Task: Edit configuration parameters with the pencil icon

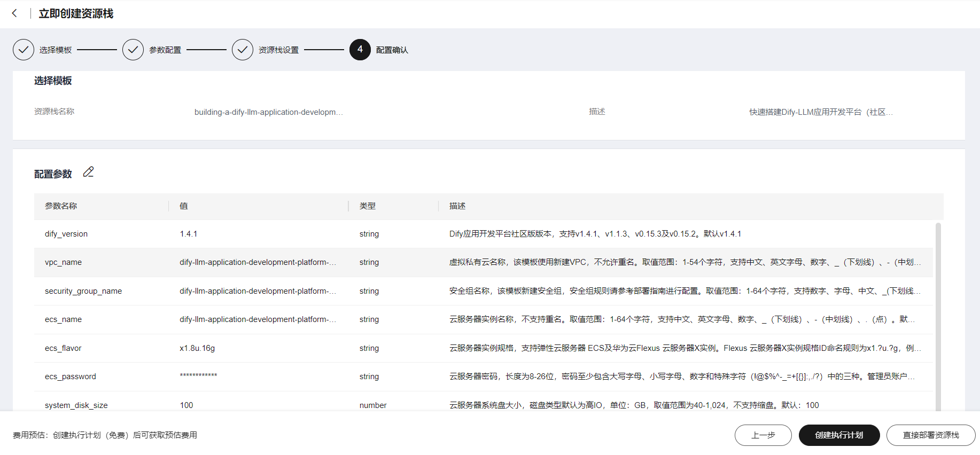Action: point(89,172)
